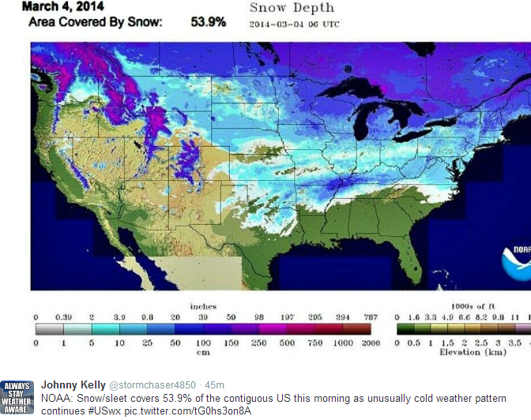Click the dark green lowest elevation swatch
This screenshot has width=531, height=420.
(x=405, y=329)
